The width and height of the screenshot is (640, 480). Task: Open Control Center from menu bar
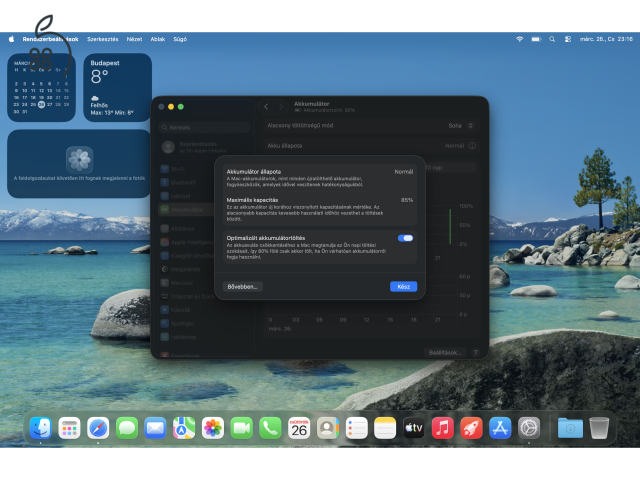click(568, 39)
